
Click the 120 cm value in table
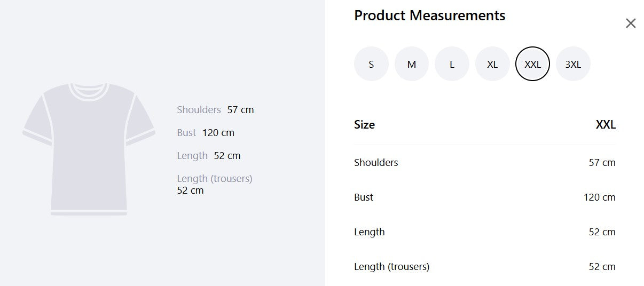pos(599,197)
